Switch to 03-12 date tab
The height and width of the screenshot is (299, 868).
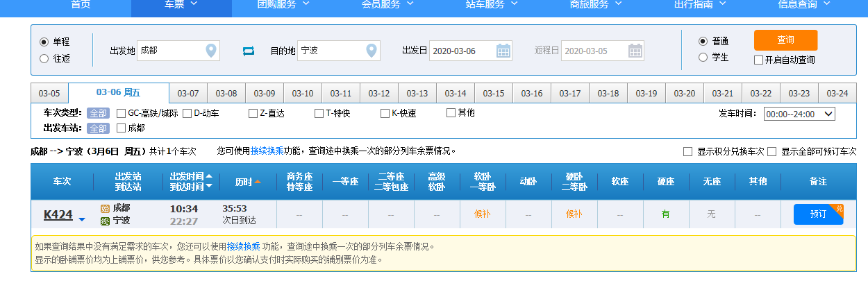pyautogui.click(x=379, y=93)
